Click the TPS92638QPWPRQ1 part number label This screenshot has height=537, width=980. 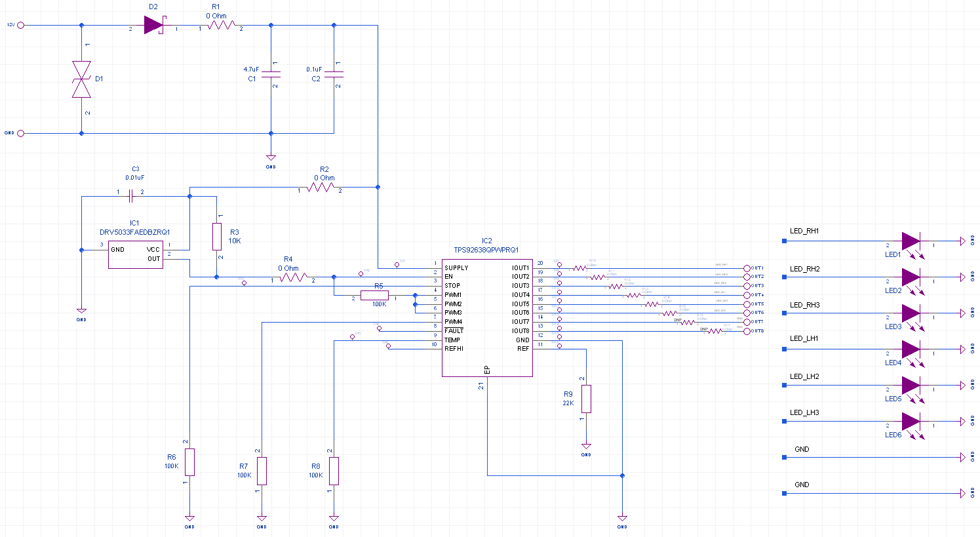[x=486, y=250]
